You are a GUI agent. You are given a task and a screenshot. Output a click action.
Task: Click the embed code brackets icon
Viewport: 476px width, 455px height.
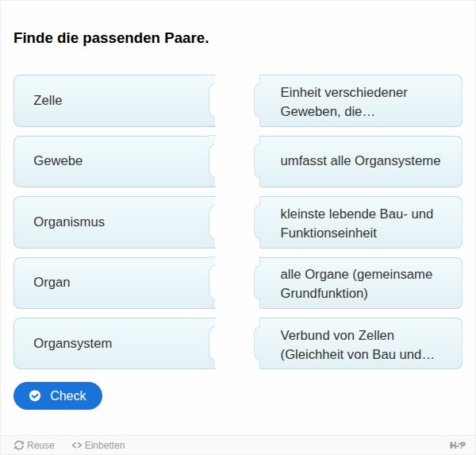[x=76, y=445]
